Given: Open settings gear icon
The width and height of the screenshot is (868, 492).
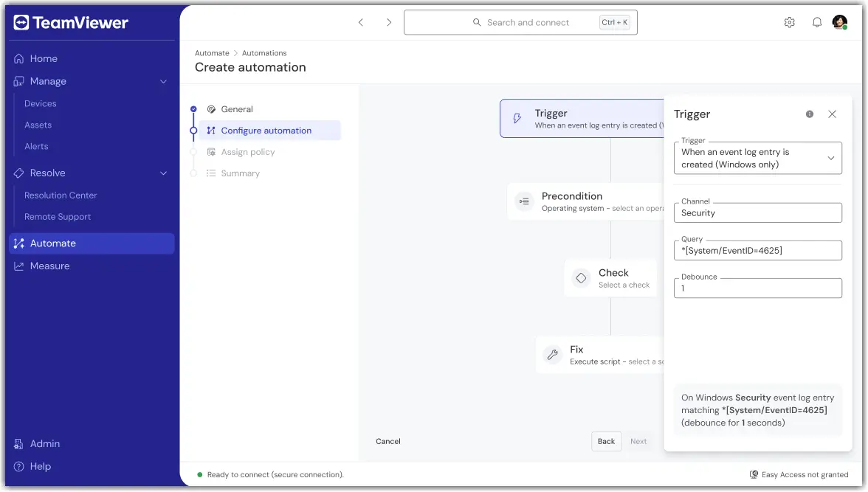Looking at the screenshot, I should coord(790,22).
